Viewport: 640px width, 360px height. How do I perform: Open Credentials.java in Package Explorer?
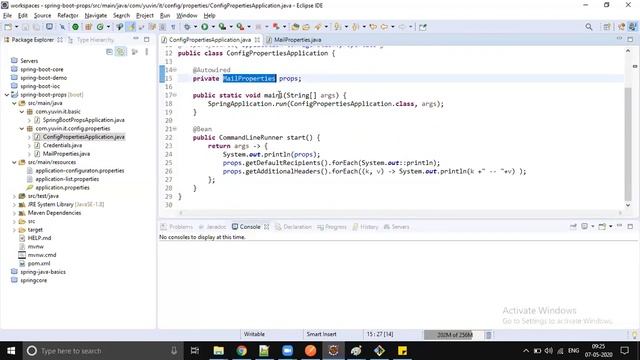pos(62,145)
